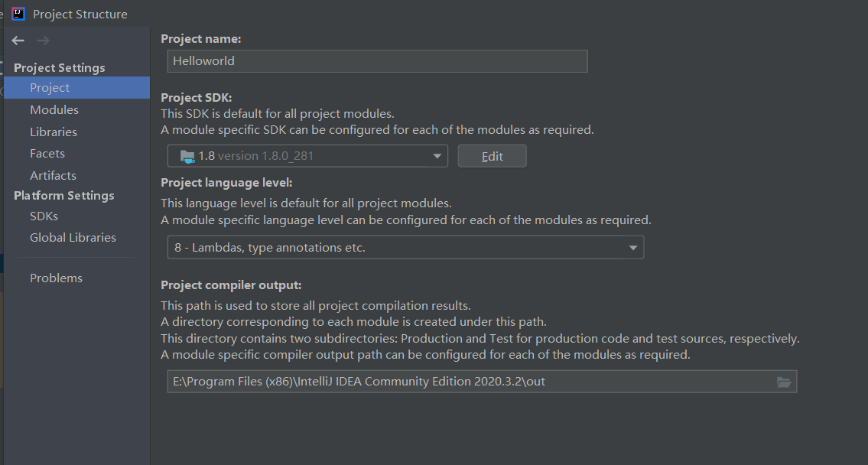Click the IntelliJ logo in title bar
868x465 pixels.
tap(18, 14)
